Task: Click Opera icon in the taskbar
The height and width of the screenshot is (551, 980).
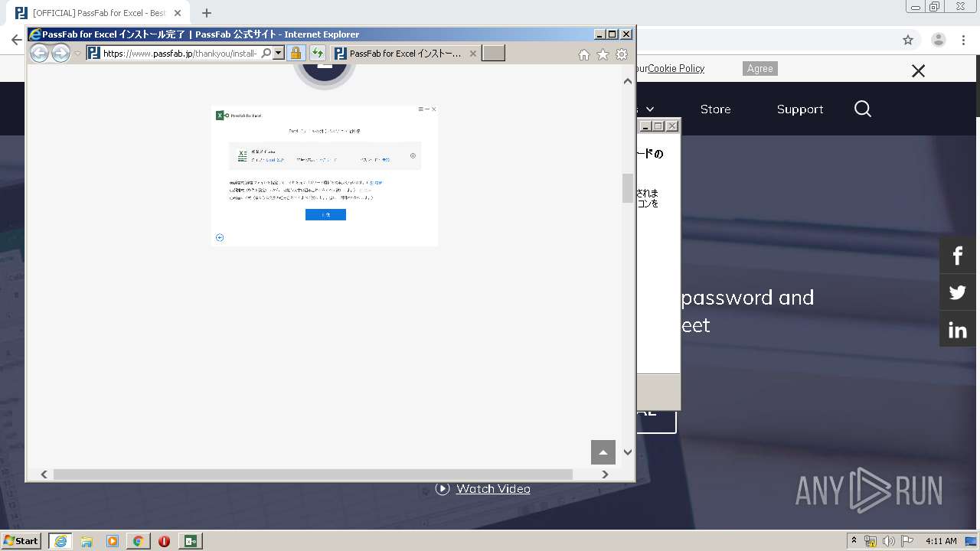Action: 164,541
